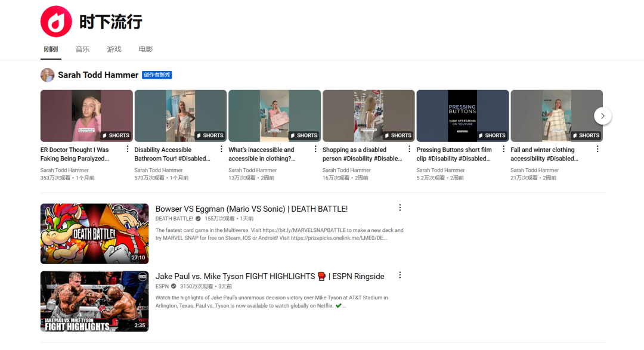The height and width of the screenshot is (350, 644).
Task: Open Sarah Todd Hammer's channel avatar
Action: (47, 75)
